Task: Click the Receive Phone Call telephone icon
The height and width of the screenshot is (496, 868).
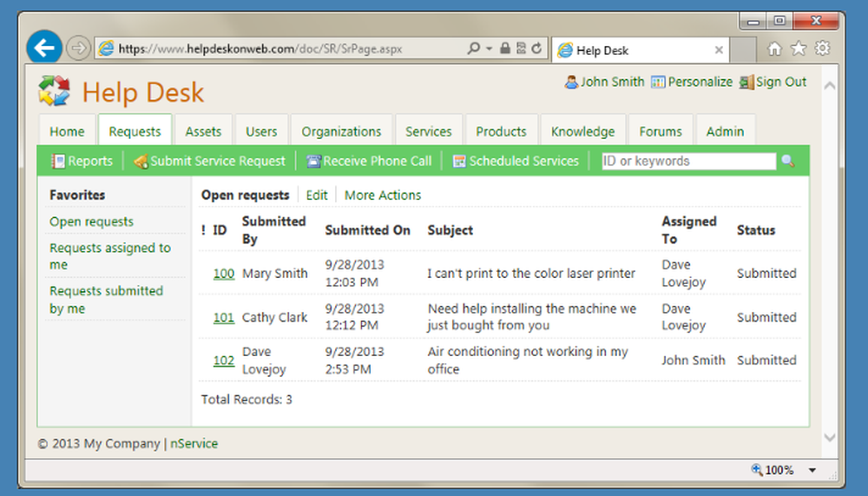Action: pos(313,162)
